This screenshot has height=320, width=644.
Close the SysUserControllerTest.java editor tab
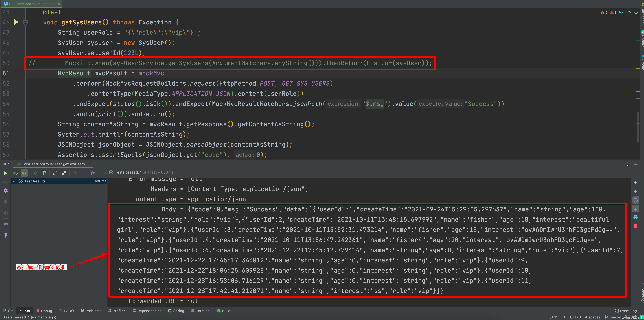click(x=59, y=4)
